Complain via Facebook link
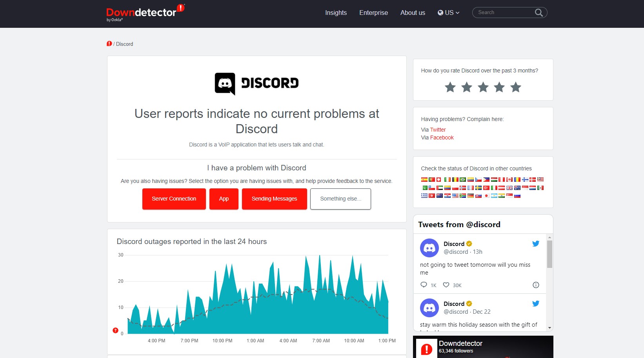 [442, 137]
